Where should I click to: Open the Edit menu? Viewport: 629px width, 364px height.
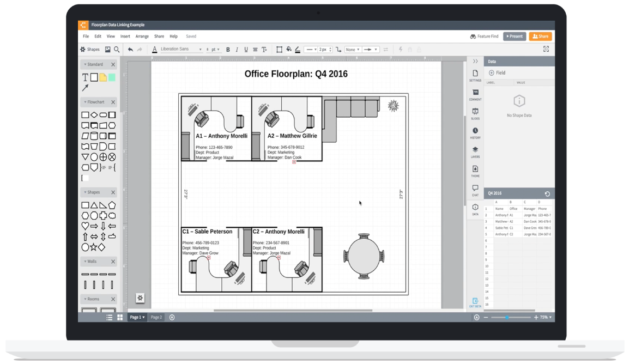tap(98, 37)
